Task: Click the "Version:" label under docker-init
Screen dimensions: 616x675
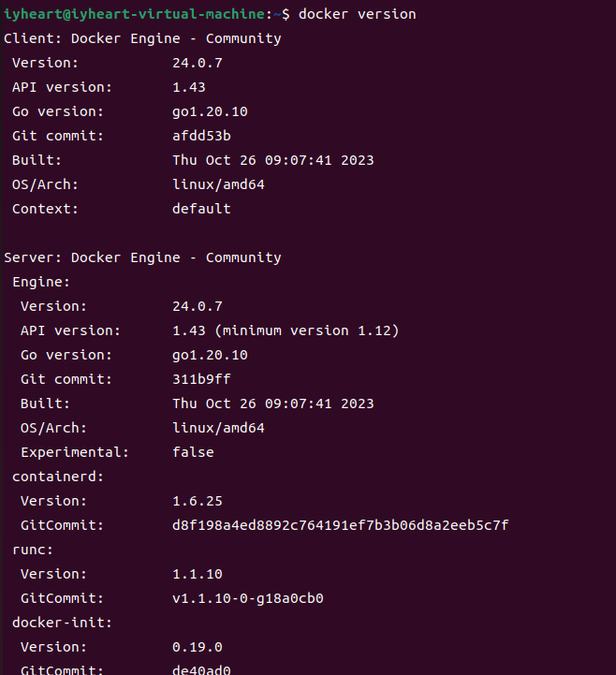Action: [x=53, y=647]
